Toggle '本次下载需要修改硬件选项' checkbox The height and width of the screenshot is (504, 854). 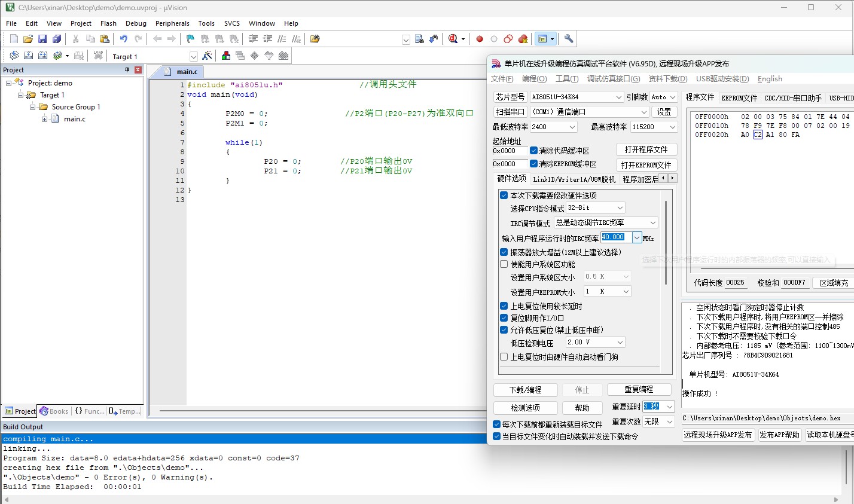(x=504, y=196)
